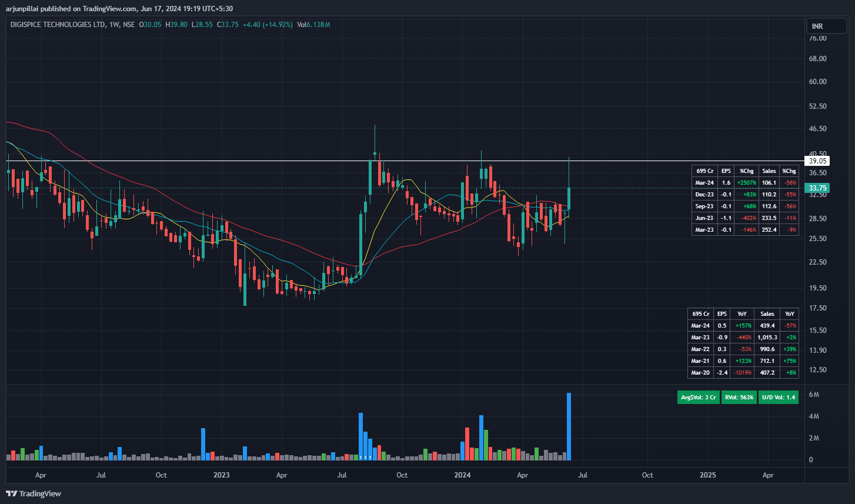Click the high value H39.80

176,25
